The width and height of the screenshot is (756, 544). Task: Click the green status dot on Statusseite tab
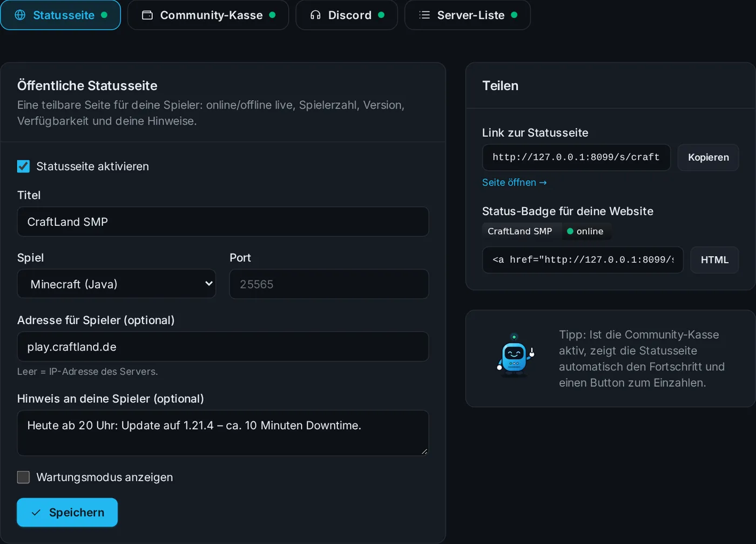[x=104, y=15]
